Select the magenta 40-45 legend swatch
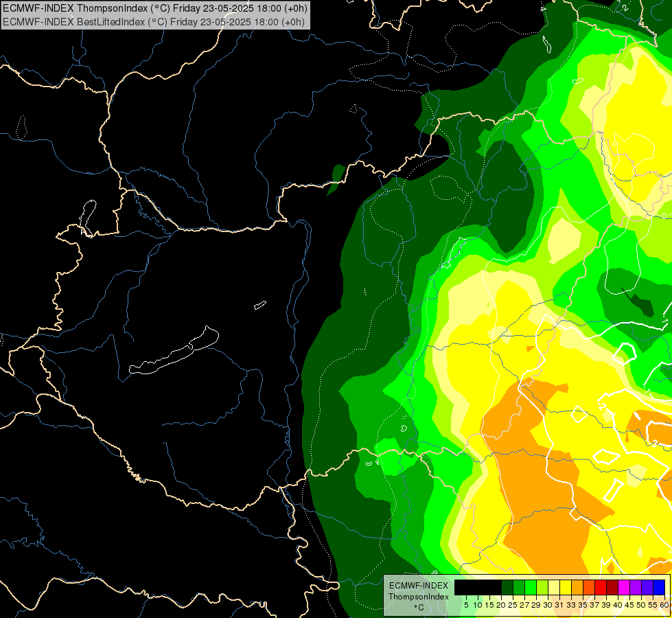The height and width of the screenshot is (618, 672). click(x=624, y=587)
